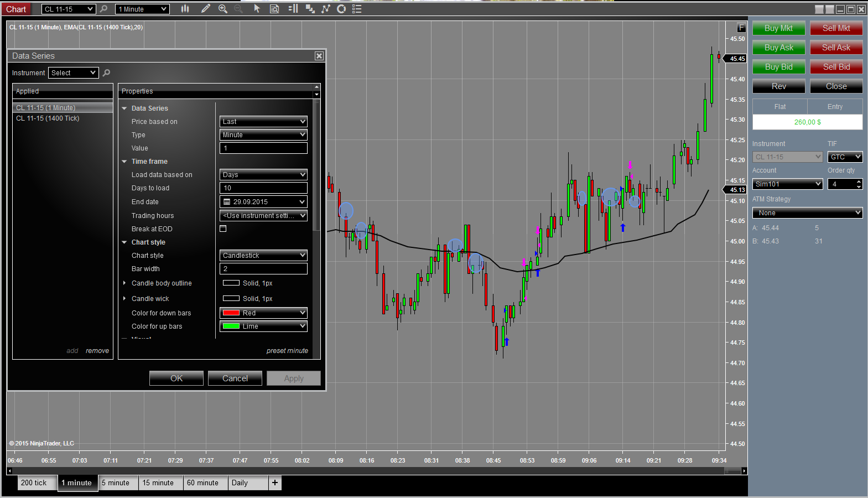Open the ATM Strategy dropdown
Viewport: 868px width, 498px height.
tap(807, 213)
